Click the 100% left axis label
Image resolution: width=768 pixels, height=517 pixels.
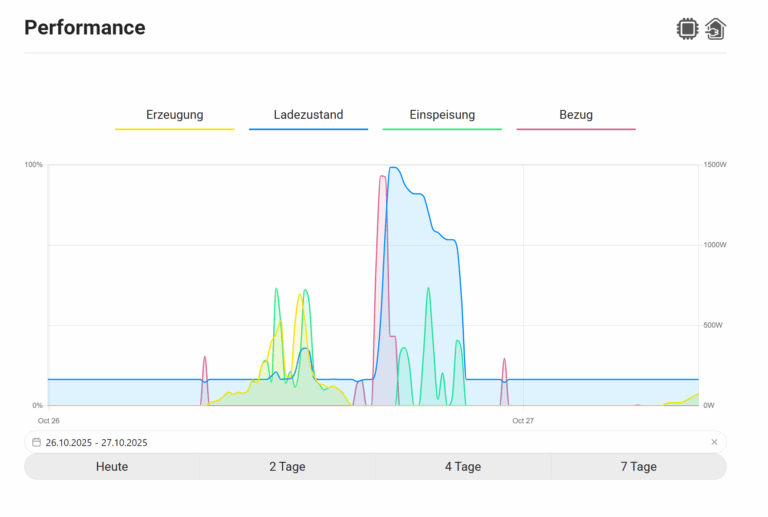pyautogui.click(x=34, y=164)
